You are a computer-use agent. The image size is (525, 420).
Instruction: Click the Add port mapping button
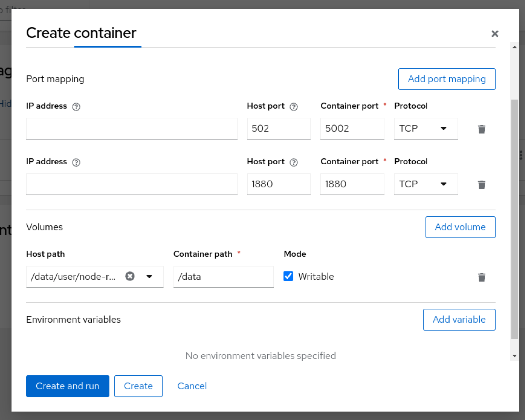coord(446,79)
